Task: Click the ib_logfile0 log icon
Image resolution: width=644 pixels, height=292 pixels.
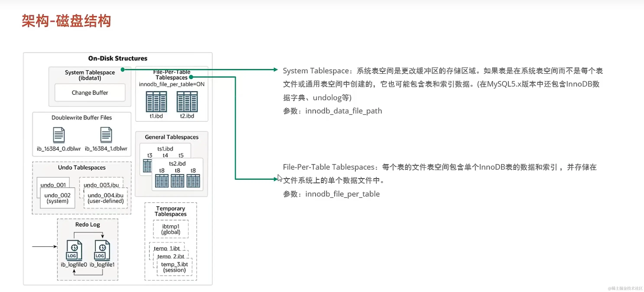Action: point(74,250)
